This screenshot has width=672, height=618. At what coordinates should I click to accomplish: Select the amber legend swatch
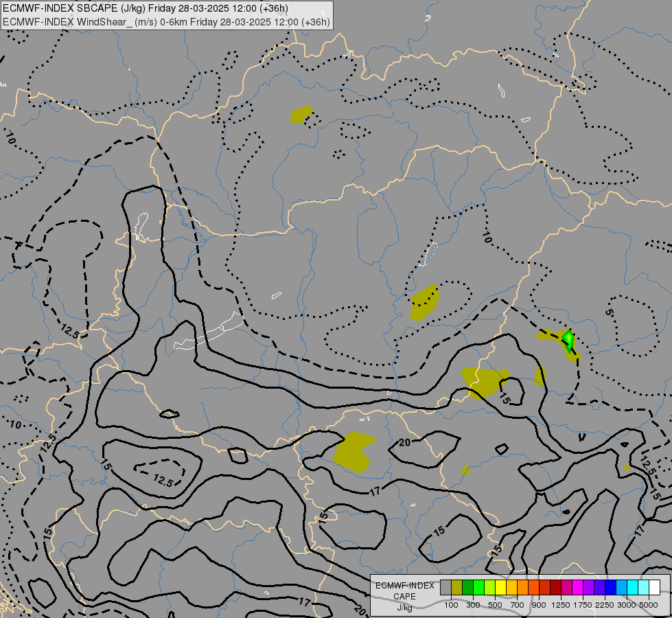pos(511,588)
